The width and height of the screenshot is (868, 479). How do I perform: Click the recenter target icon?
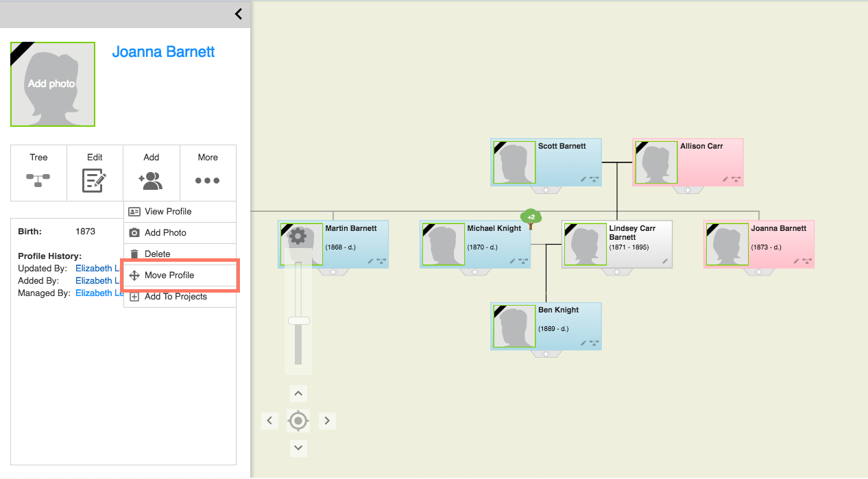[298, 420]
